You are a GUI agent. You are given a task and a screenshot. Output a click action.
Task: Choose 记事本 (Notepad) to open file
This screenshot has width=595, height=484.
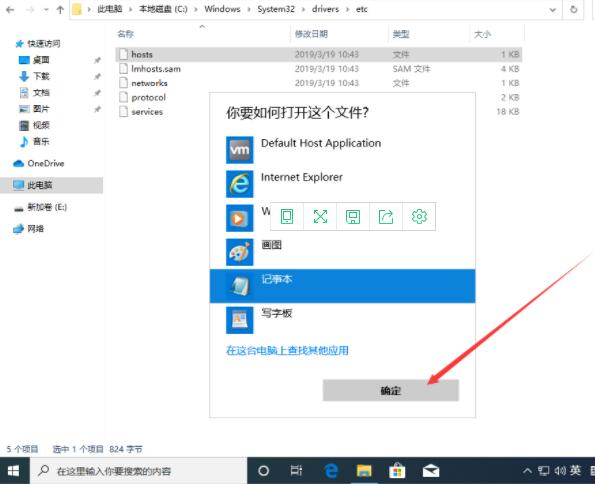[x=342, y=286]
